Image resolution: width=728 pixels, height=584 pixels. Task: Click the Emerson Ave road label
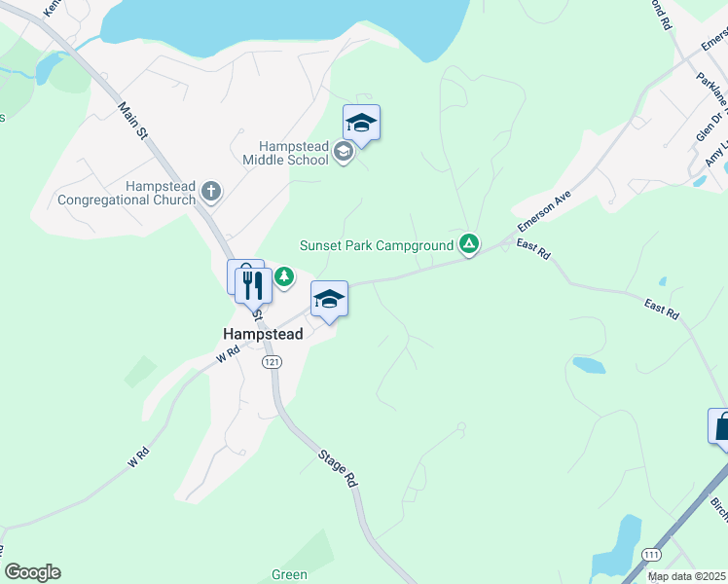(544, 211)
